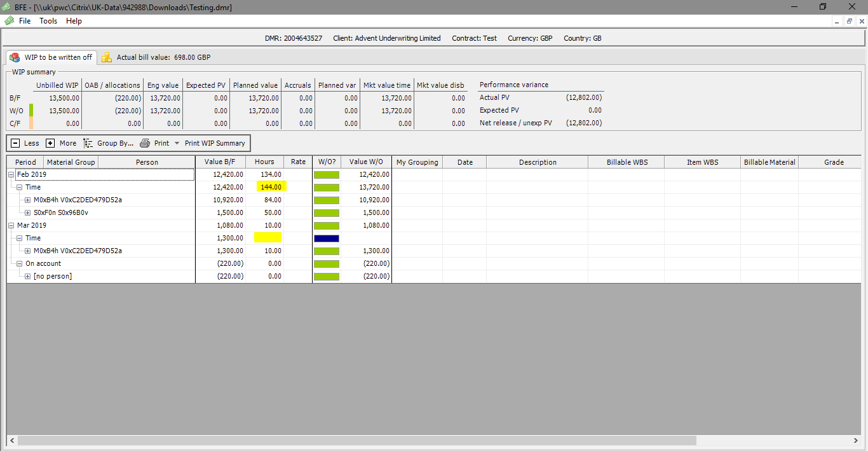Toggle W/O bar in On account row
The height and width of the screenshot is (451, 868).
tap(327, 264)
